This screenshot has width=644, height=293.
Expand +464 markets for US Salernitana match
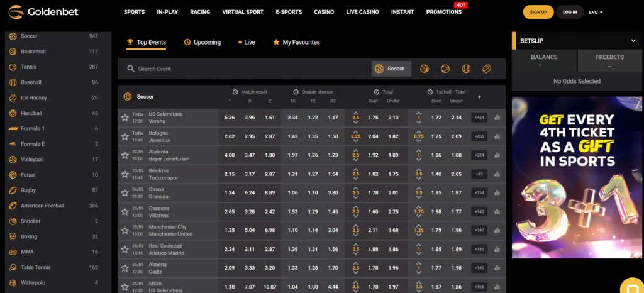click(479, 118)
